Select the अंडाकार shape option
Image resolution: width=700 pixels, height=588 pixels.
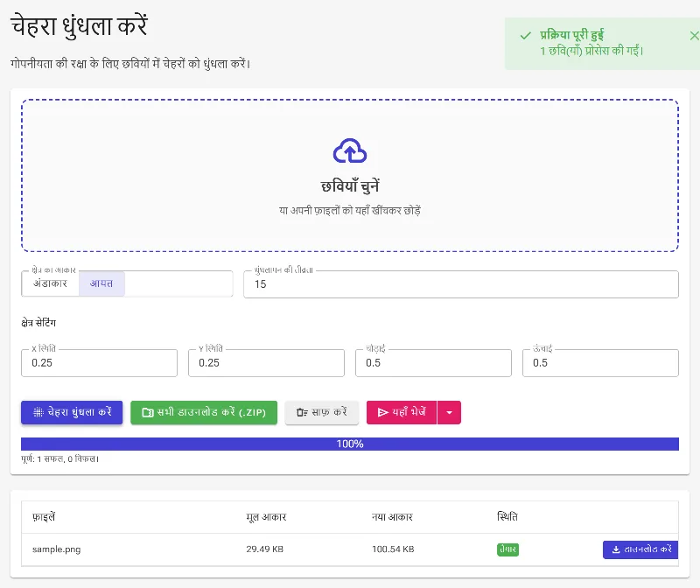(x=50, y=283)
